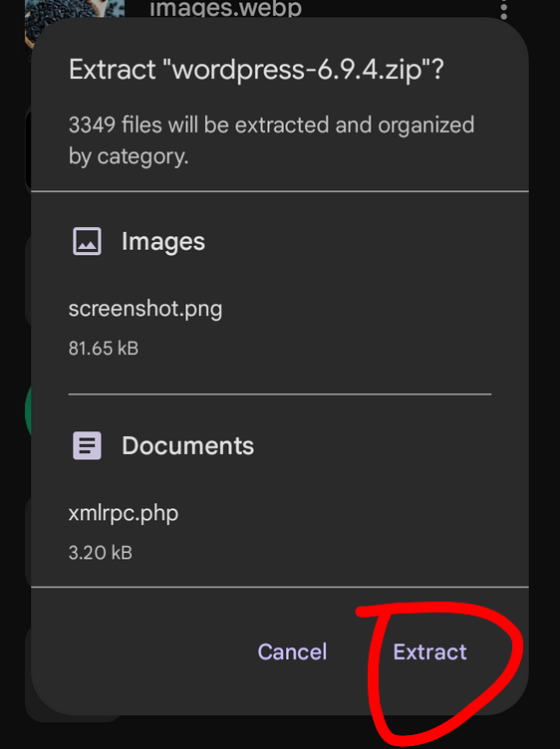Open the images.webp thumbnail preview
This screenshot has height=749, width=560.
coord(74,14)
